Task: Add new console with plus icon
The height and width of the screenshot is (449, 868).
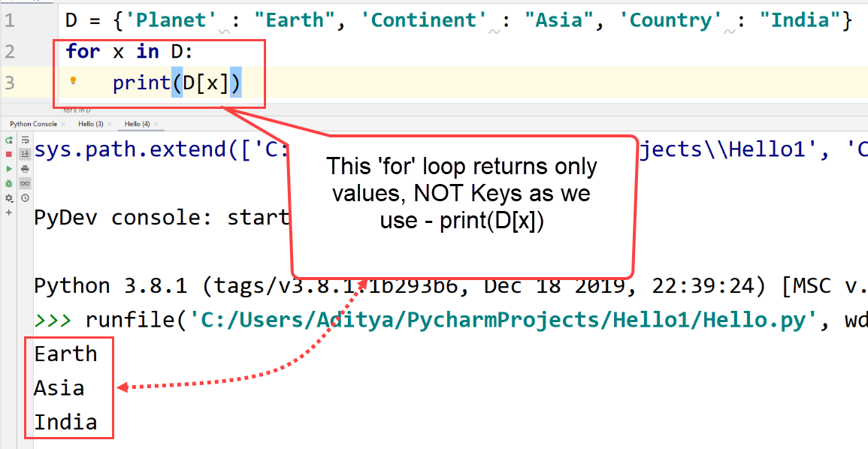Action: [x=9, y=212]
